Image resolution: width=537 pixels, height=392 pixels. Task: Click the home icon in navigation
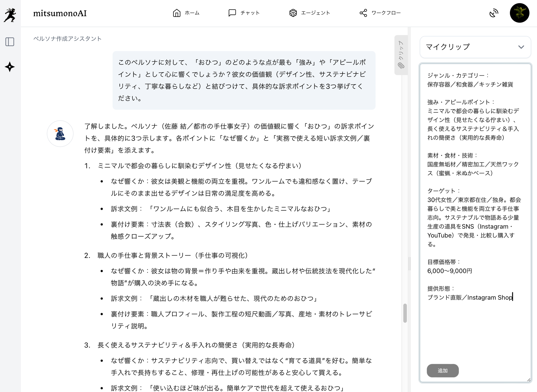pyautogui.click(x=176, y=13)
